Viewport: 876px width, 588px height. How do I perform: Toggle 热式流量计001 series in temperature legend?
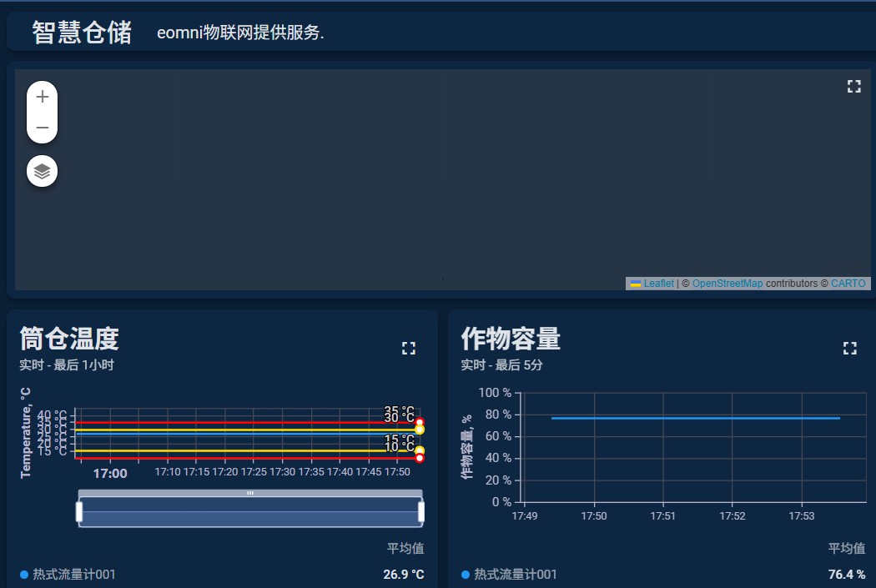pos(73,575)
